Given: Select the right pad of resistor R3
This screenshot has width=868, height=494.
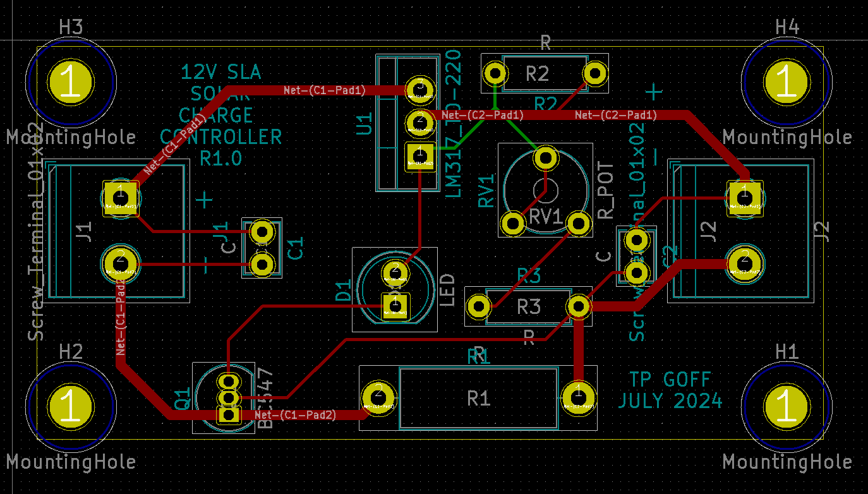Looking at the screenshot, I should [x=578, y=307].
